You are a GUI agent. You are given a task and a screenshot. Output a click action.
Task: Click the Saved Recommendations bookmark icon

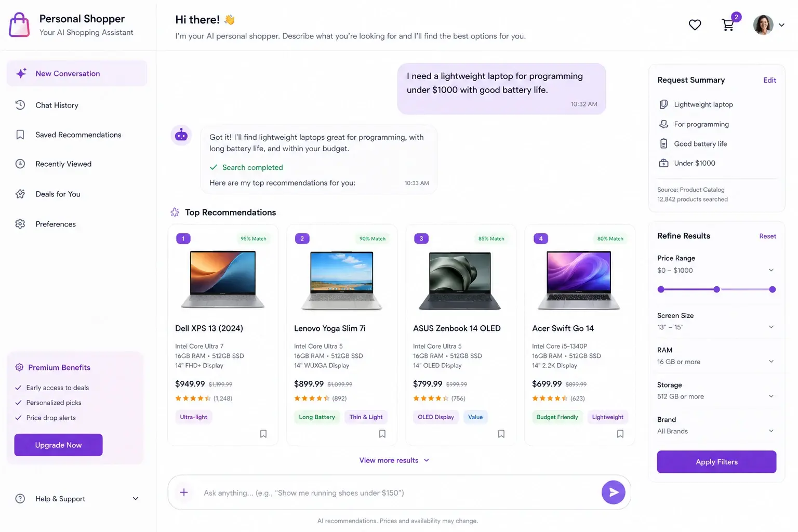20,135
